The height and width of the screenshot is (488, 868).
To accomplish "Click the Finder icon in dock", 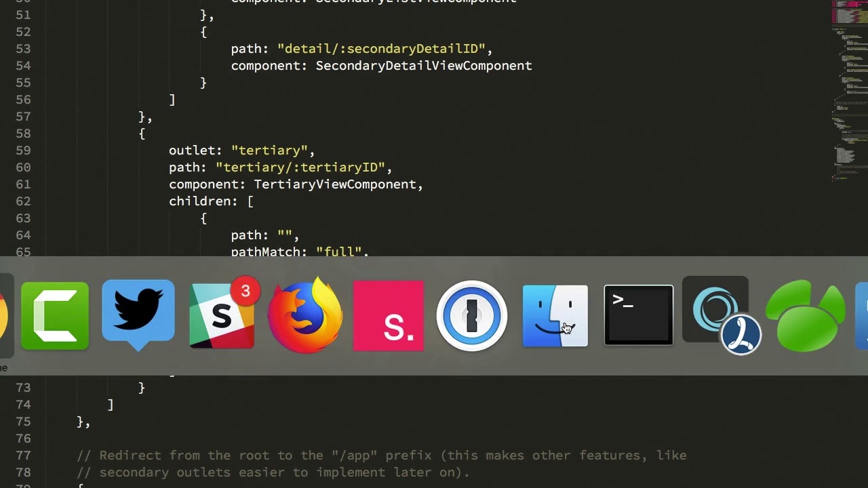I will (x=555, y=316).
